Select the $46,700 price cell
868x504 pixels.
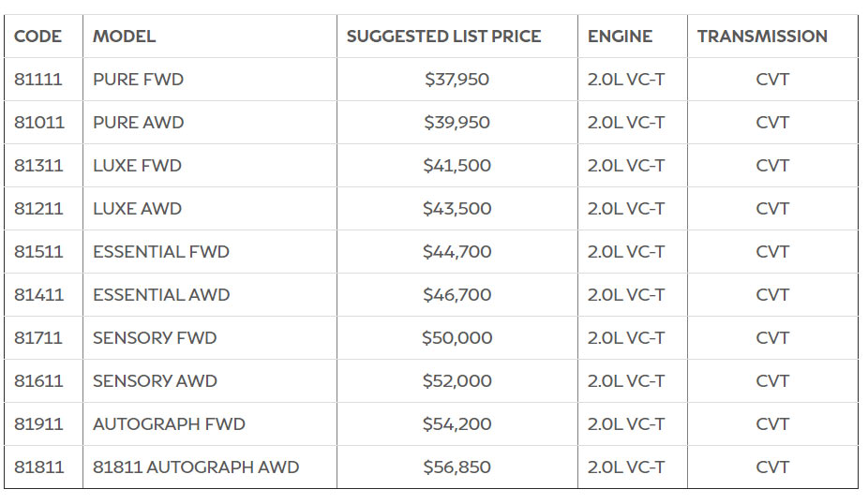456,295
